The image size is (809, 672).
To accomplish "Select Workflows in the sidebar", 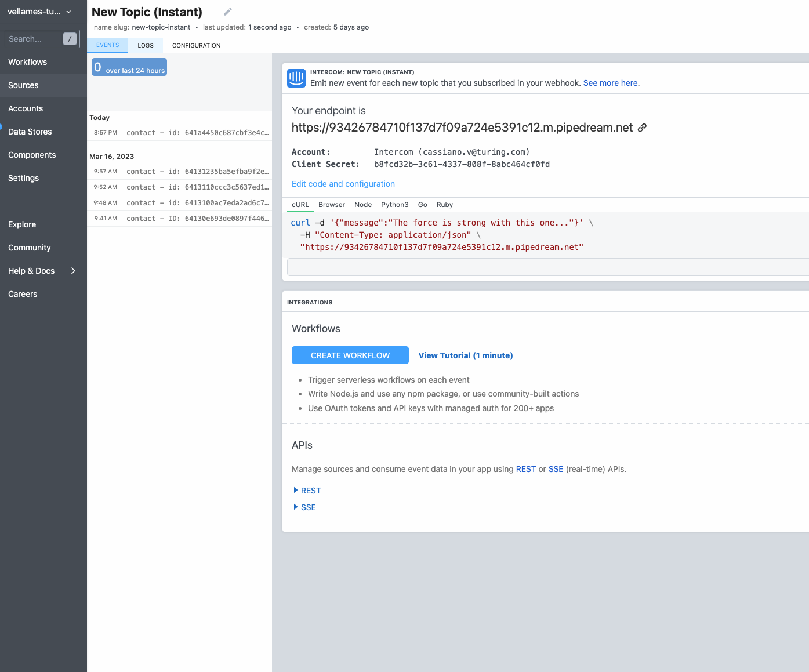I will point(27,62).
